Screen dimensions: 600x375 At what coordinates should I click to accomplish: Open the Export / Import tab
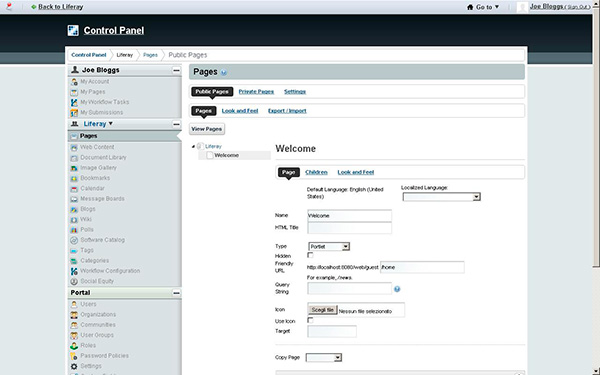[287, 111]
